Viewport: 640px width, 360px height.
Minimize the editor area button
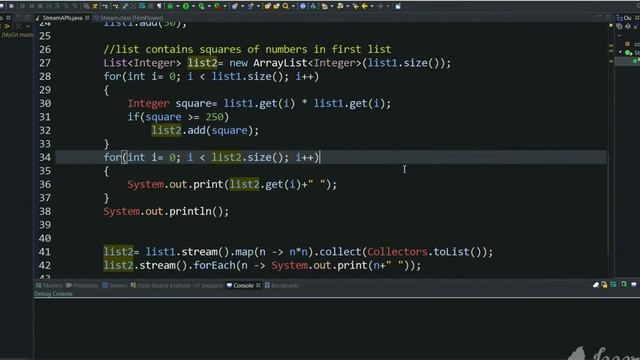(x=599, y=17)
